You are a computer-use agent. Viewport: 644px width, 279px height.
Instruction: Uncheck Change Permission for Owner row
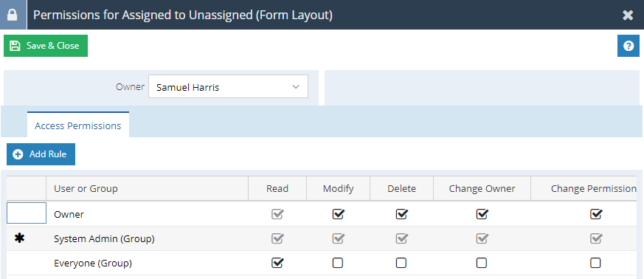click(x=596, y=214)
